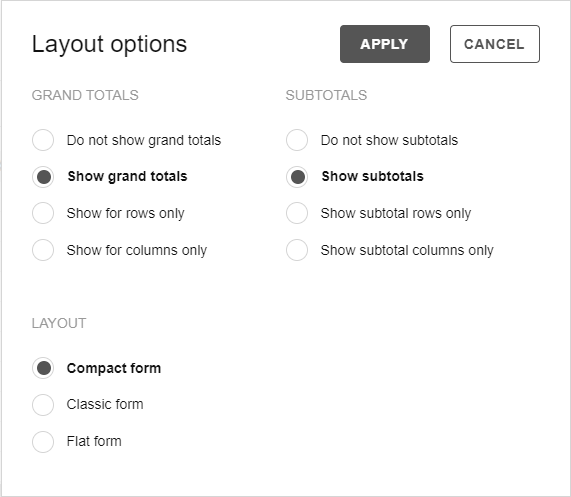Click the APPLY button
This screenshot has width=571, height=497.
point(385,44)
